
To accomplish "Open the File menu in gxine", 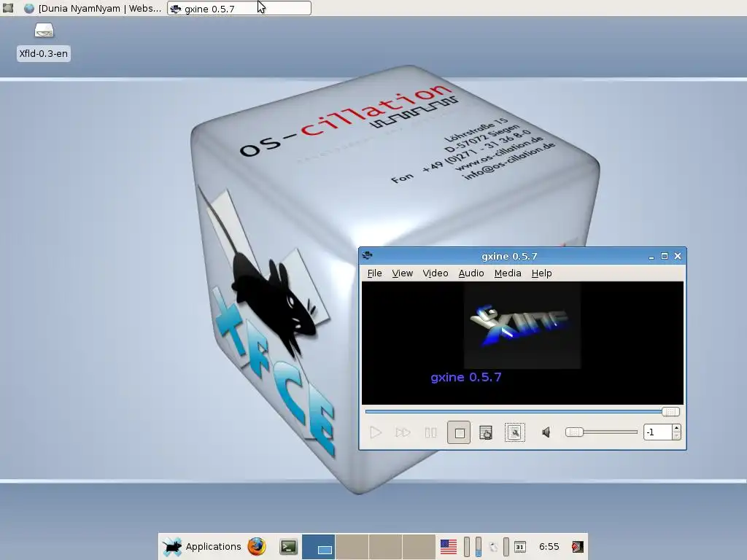I will click(374, 273).
